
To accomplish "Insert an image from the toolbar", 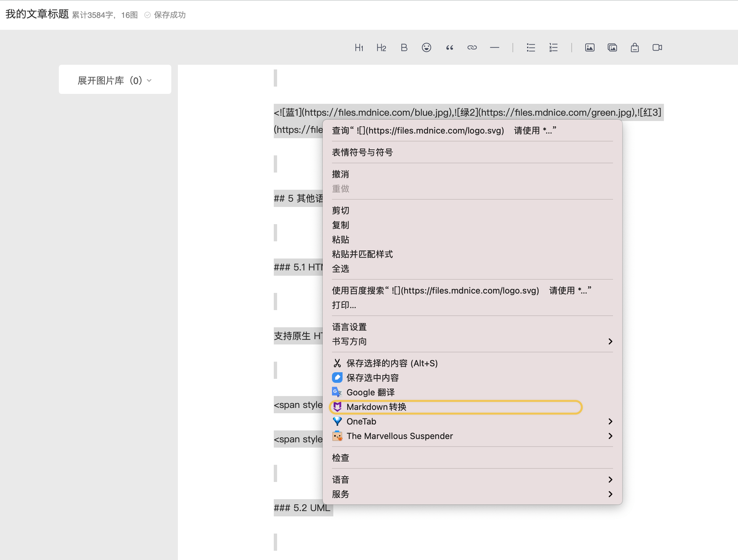I will click(590, 47).
